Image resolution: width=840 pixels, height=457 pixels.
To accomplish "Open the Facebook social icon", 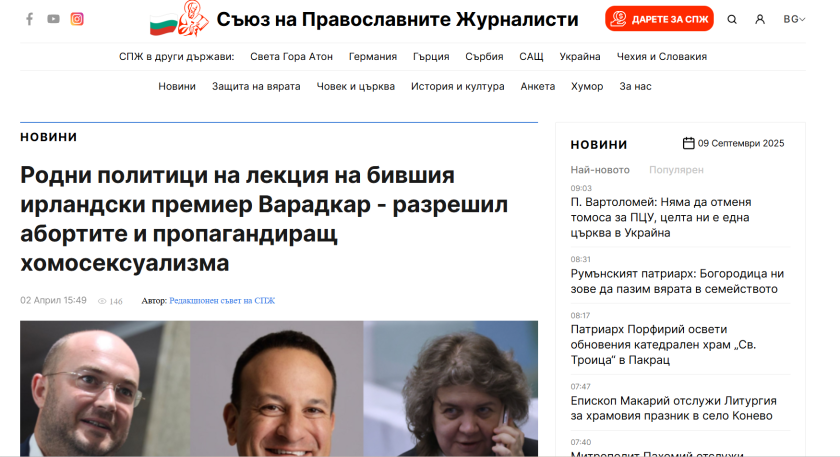I will [29, 19].
